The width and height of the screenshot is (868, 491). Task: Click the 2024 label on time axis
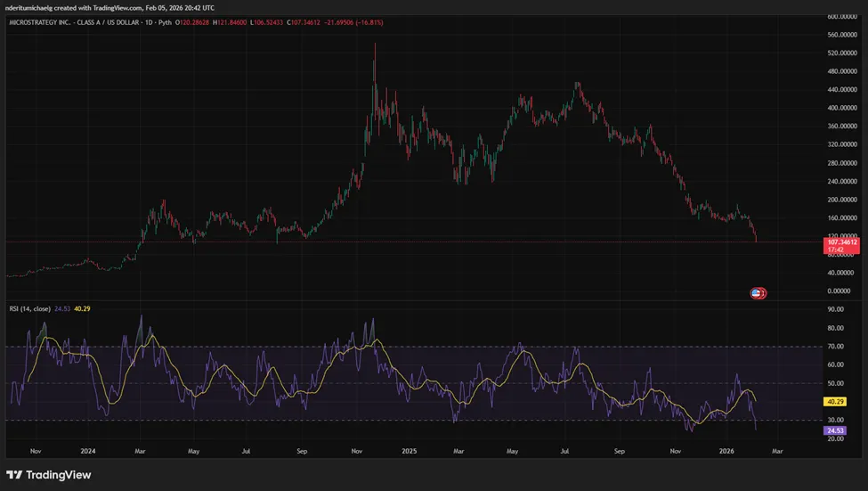click(87, 451)
